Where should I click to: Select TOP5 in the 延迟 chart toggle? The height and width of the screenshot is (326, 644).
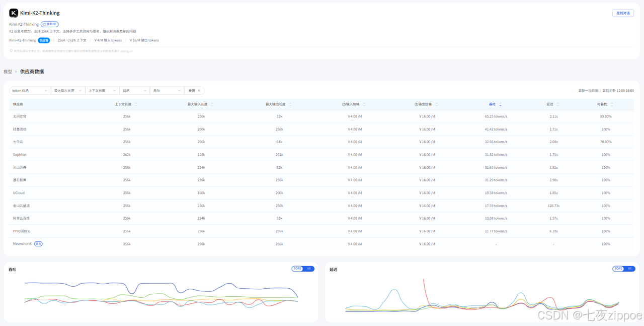coord(618,269)
